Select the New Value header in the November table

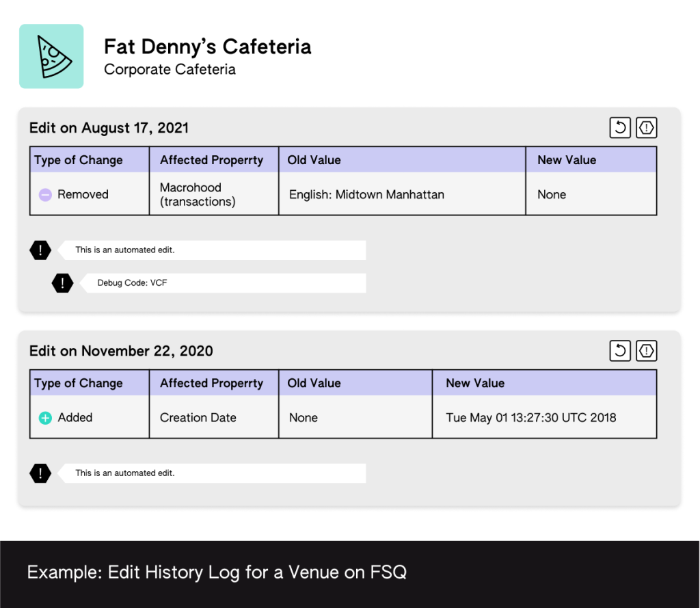pyautogui.click(x=475, y=383)
